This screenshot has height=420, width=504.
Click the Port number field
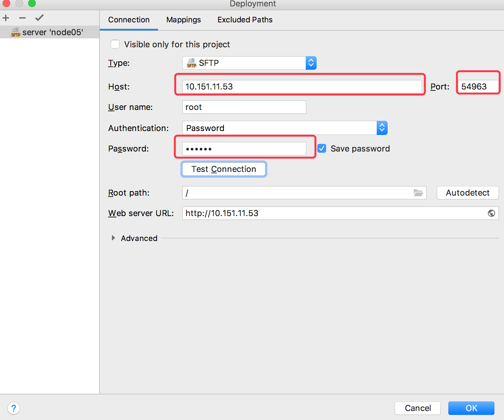point(478,87)
